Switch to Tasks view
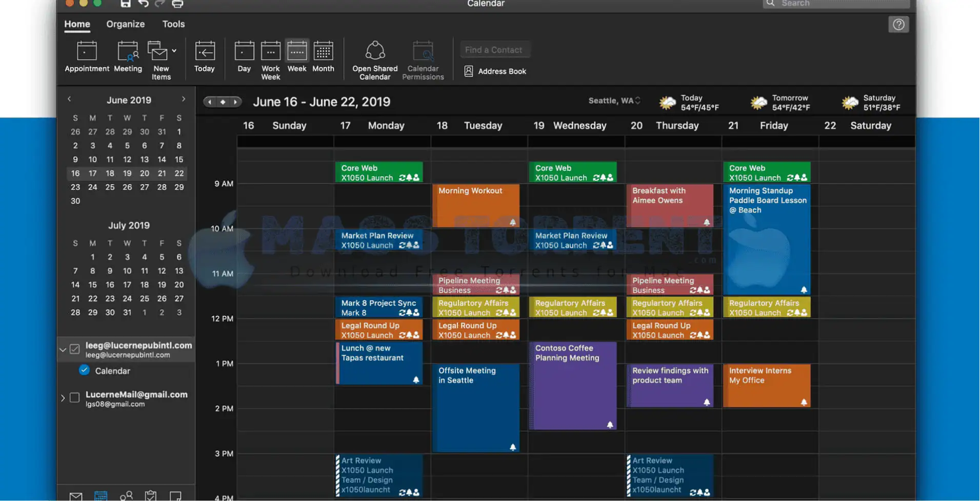The image size is (980, 501). 150,496
